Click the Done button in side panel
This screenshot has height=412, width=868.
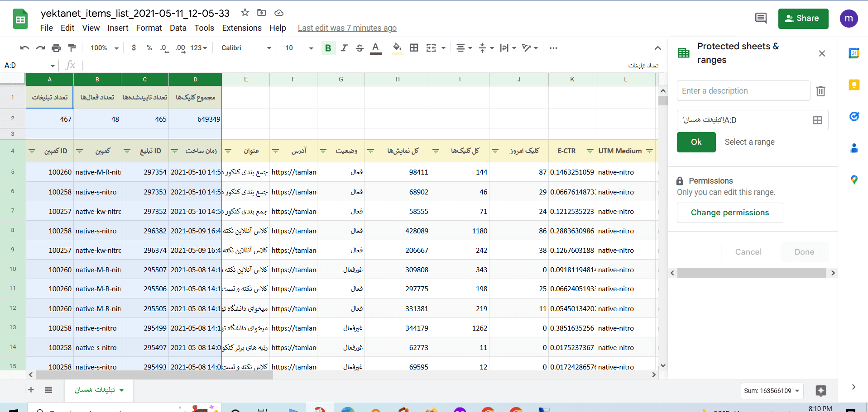click(804, 252)
